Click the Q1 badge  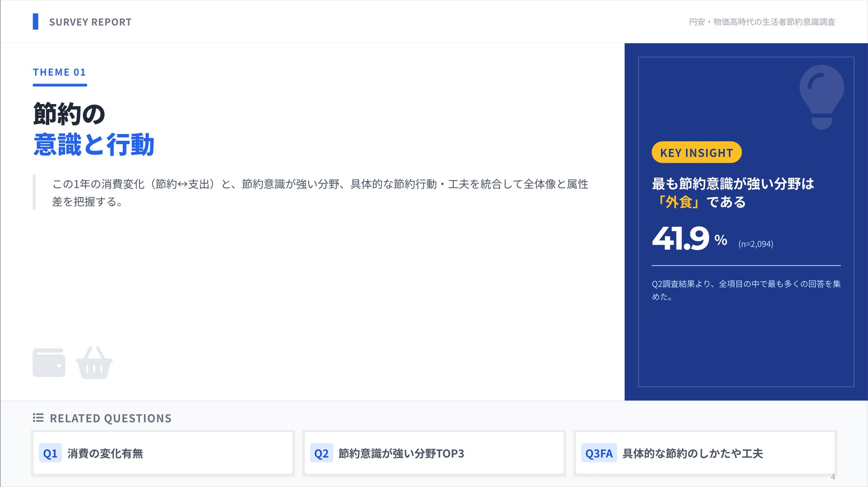[x=50, y=453]
